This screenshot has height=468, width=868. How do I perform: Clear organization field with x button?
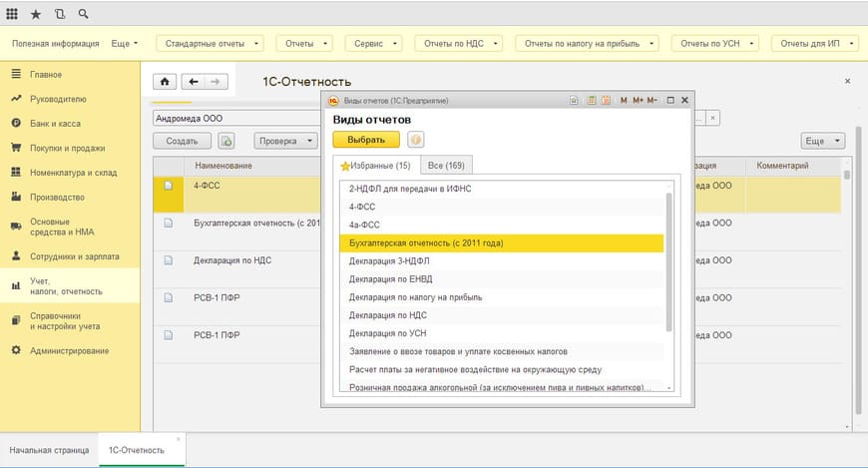[x=713, y=118]
